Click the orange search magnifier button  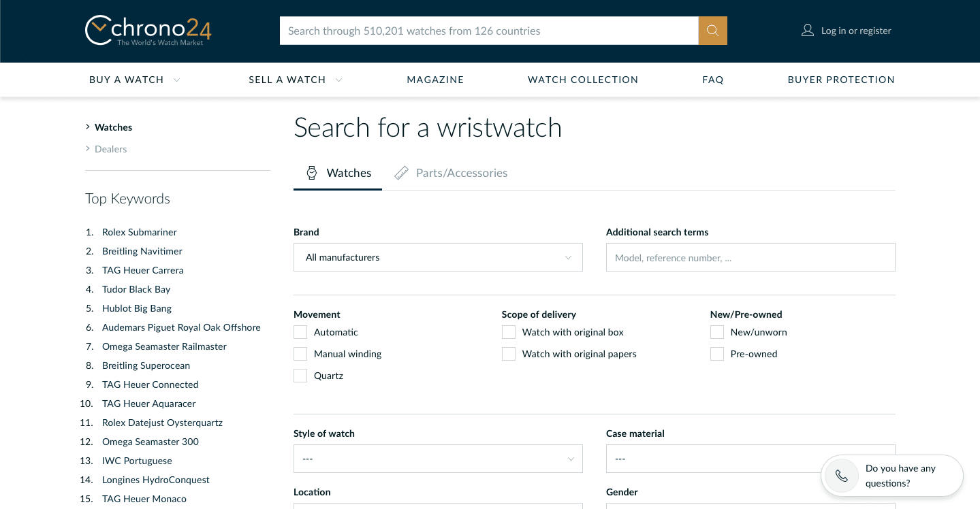tap(712, 31)
